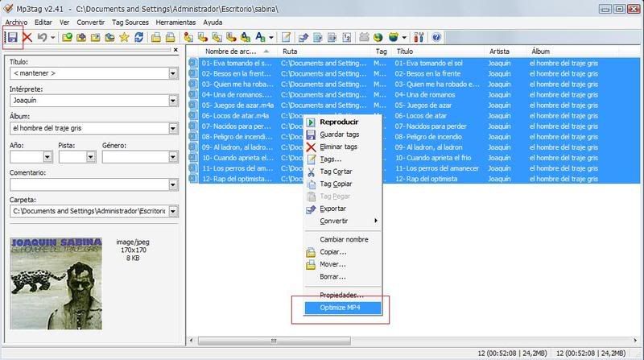Choose Reproducir in the context menu

point(343,122)
